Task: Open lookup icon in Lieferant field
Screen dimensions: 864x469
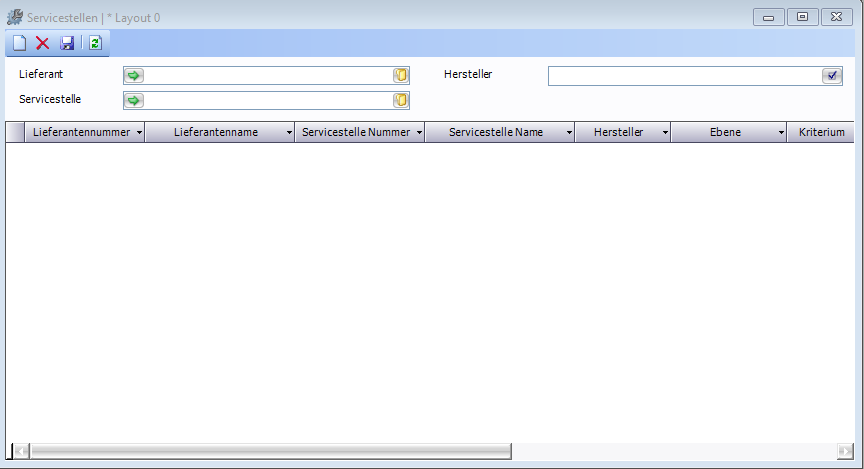Action: (x=401, y=75)
